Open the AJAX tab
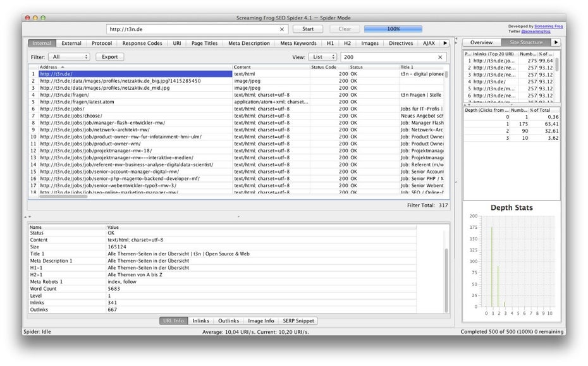The width and height of the screenshot is (588, 366). pyautogui.click(x=429, y=43)
